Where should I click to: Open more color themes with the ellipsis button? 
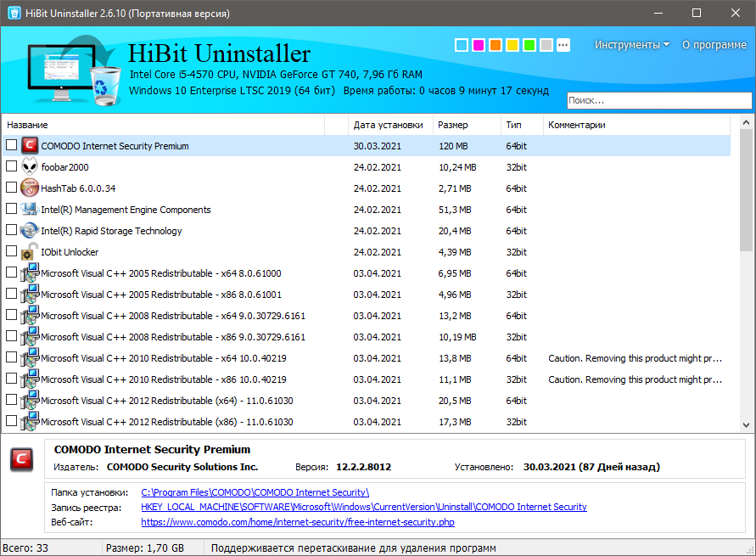563,45
